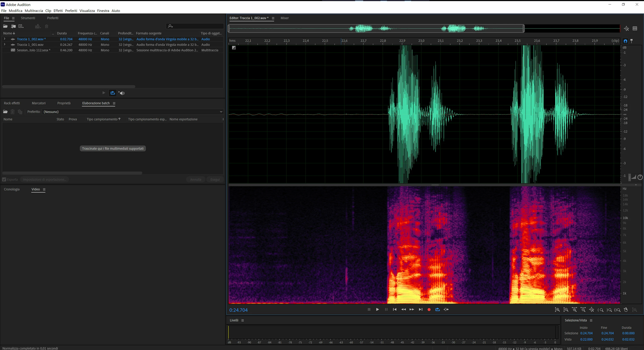The height and width of the screenshot is (350, 644).
Task: Expand the Traccia 1_002.wav file entry
Action: point(4,39)
